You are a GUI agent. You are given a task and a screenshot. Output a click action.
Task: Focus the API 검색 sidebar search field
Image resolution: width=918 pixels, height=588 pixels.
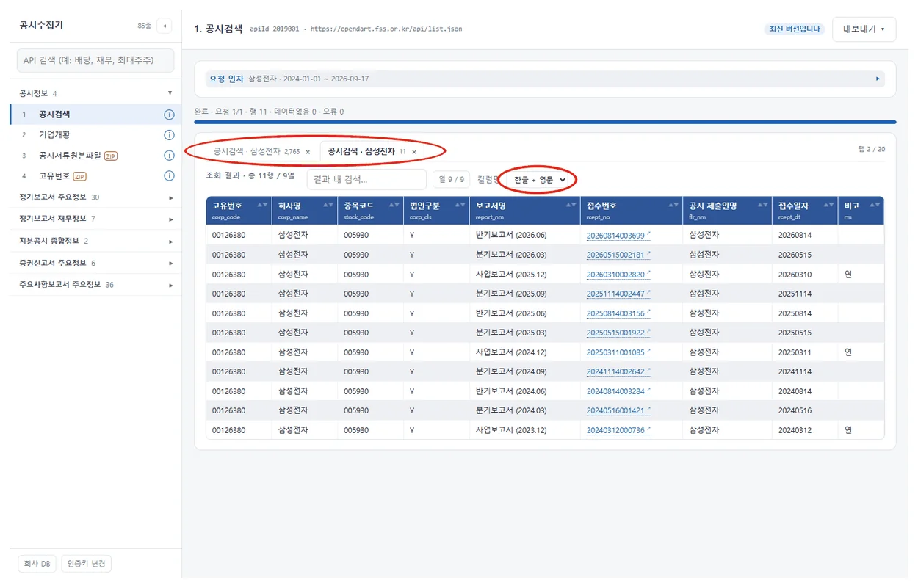95,61
